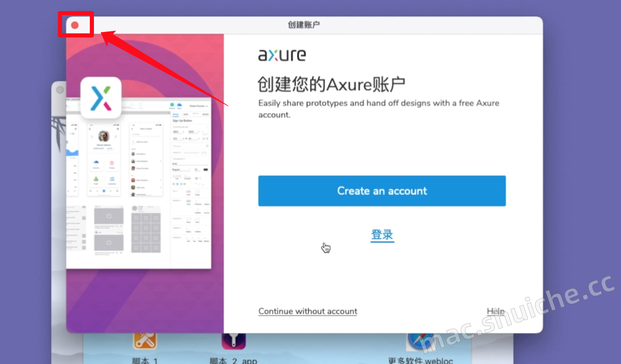Screen dimensions: 621x364
Task: Select the Preview icon in the Axure toolbar preview
Action: (172, 105)
